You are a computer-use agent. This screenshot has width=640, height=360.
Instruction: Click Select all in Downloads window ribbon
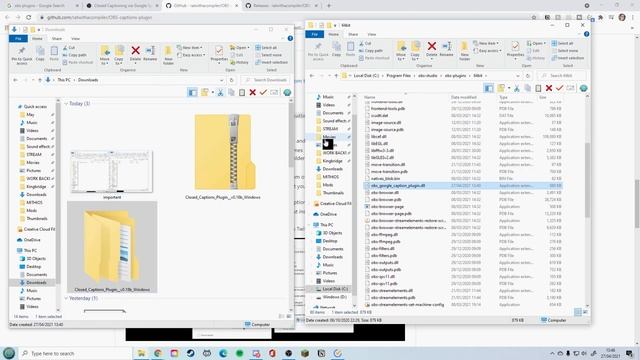click(266, 48)
